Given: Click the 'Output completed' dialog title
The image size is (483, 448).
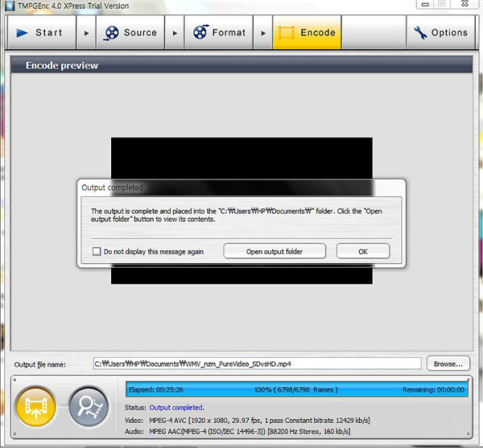Looking at the screenshot, I should point(112,187).
